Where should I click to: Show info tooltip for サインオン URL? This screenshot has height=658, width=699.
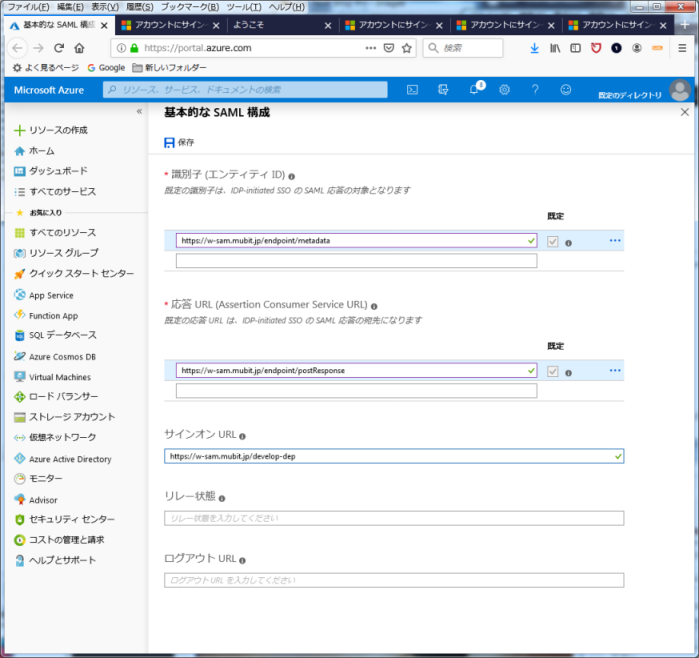[x=242, y=436]
